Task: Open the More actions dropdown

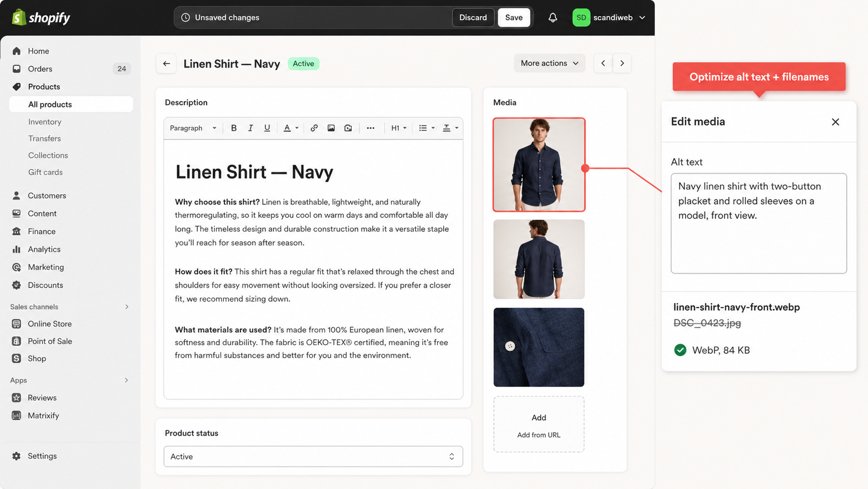Action: pyautogui.click(x=549, y=63)
